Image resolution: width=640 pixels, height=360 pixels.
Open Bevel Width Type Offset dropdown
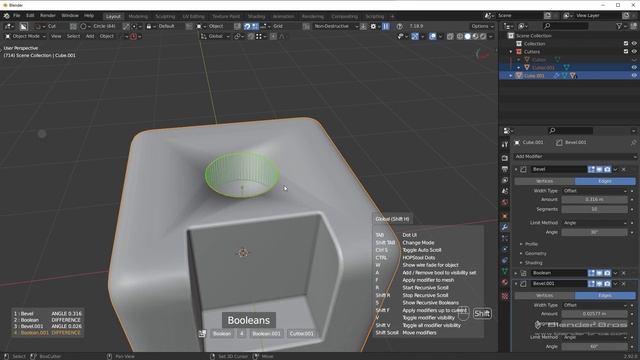pyautogui.click(x=594, y=191)
